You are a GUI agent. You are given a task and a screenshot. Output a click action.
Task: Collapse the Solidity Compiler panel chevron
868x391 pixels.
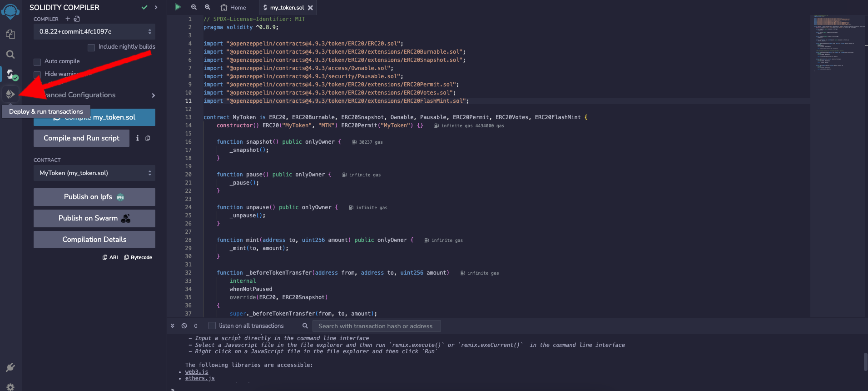click(156, 7)
